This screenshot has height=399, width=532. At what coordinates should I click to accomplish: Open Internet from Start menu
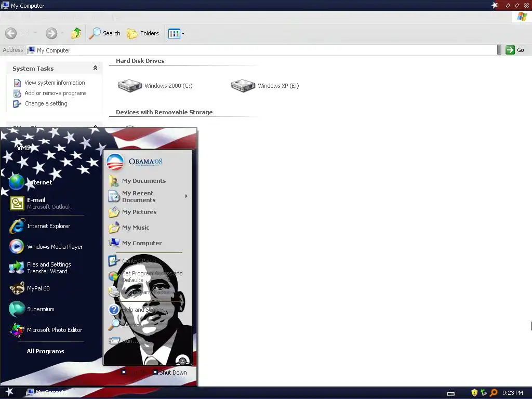coord(31,182)
